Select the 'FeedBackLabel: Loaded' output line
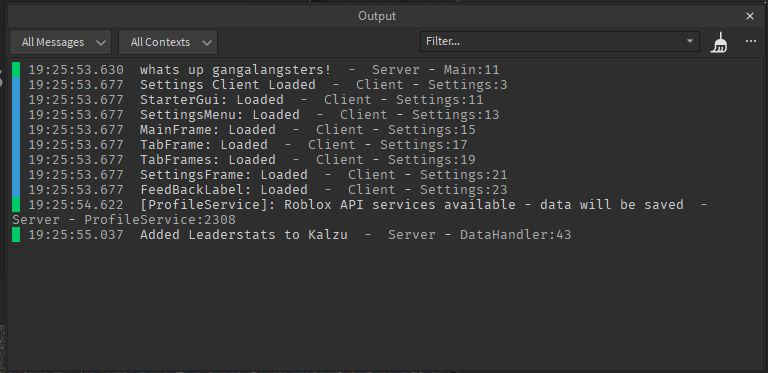Viewport: 768px width, 373px height. [224, 190]
